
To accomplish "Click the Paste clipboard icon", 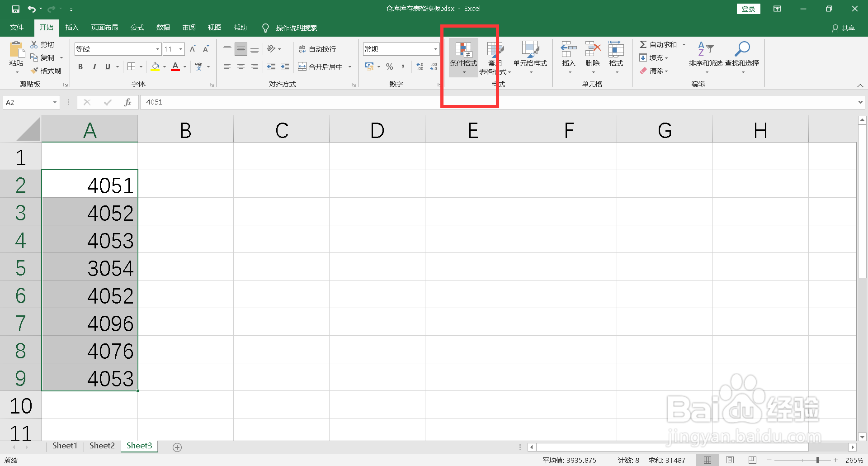I will tap(16, 50).
